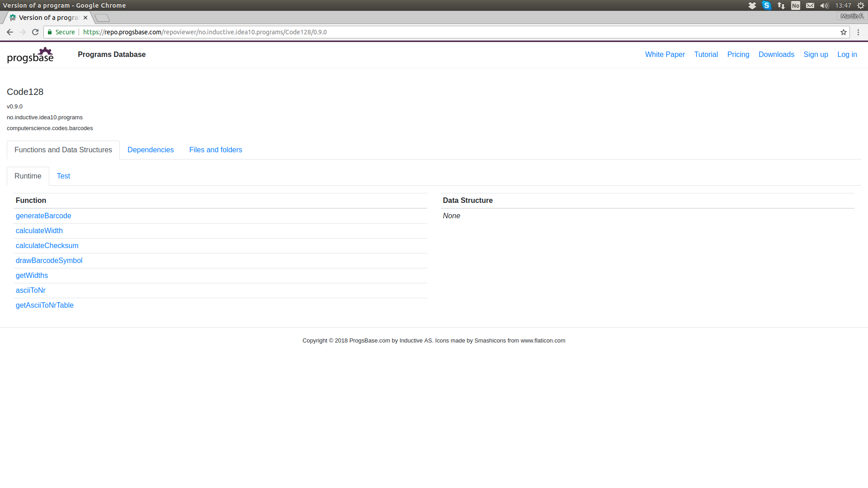Viewport: 868px width, 488px height.
Task: Go to the Pricing page
Action: (x=738, y=54)
